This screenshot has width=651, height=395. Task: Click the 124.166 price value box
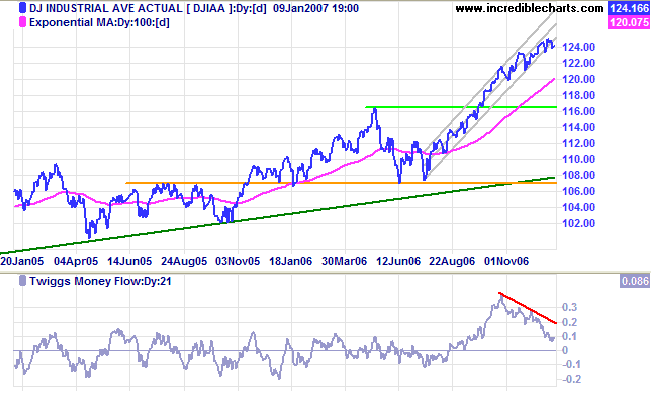click(629, 8)
